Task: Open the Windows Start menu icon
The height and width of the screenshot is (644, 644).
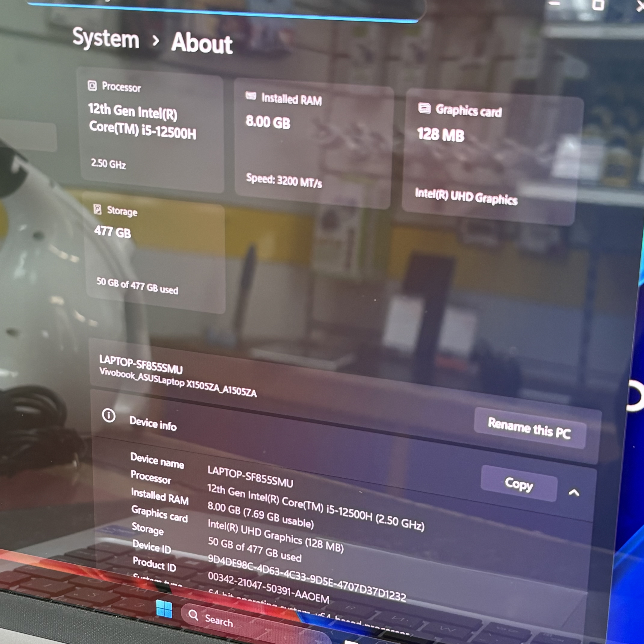Action: 164,609
